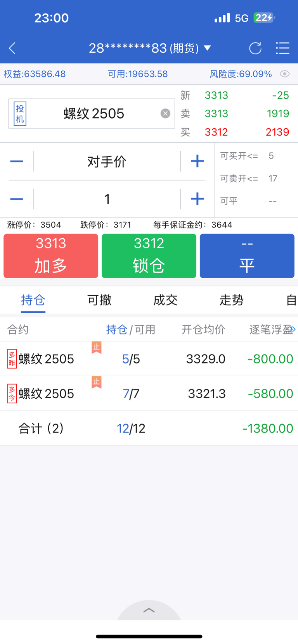Tap the -800.00 floating loss value
Image resolution: width=298 pixels, height=644 pixels.
[x=270, y=359]
